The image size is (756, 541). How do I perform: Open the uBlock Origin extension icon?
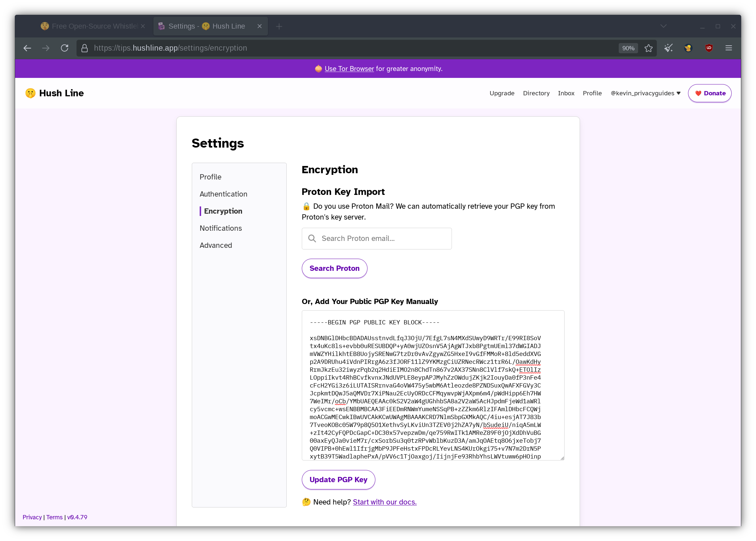tap(709, 48)
